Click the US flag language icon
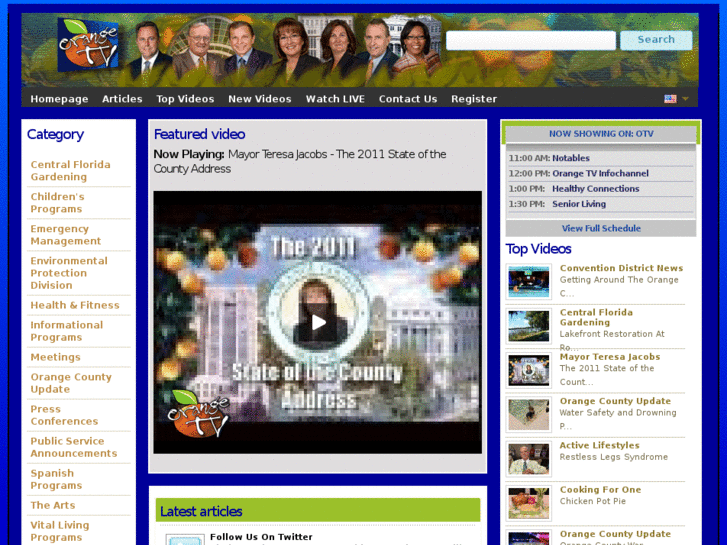727x545 pixels. (x=670, y=99)
